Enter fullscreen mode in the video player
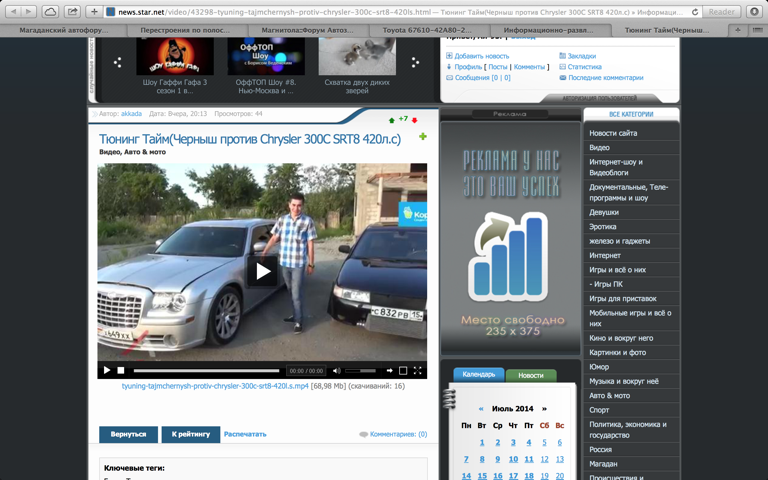The height and width of the screenshot is (480, 768). 418,371
